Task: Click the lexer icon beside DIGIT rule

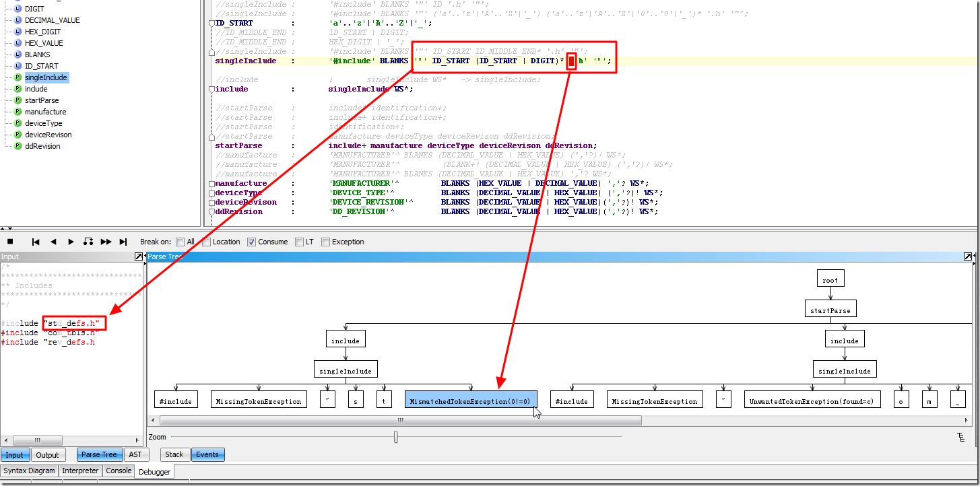Action: tap(18, 9)
